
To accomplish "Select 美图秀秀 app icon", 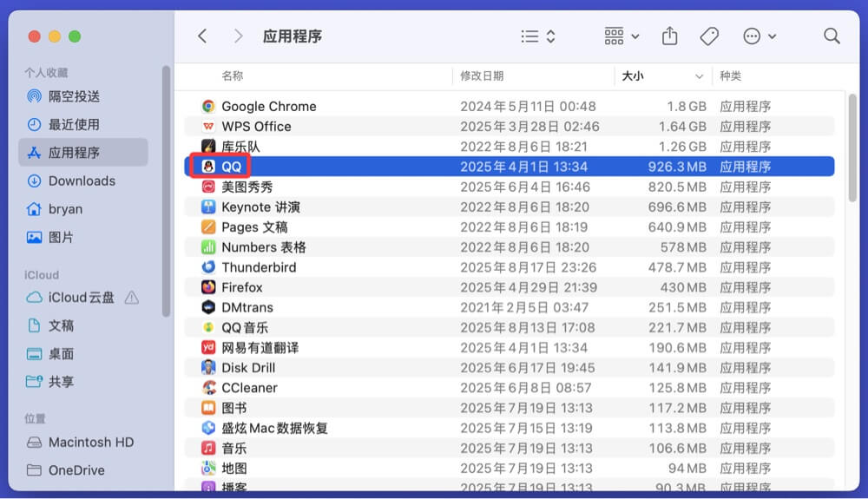I will click(208, 187).
